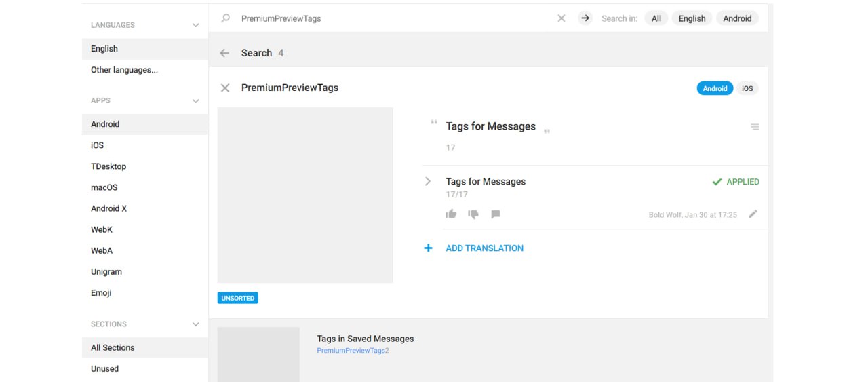Viewport: 868px width, 382px height.
Task: Submit search with the arrow button
Action: point(585,18)
